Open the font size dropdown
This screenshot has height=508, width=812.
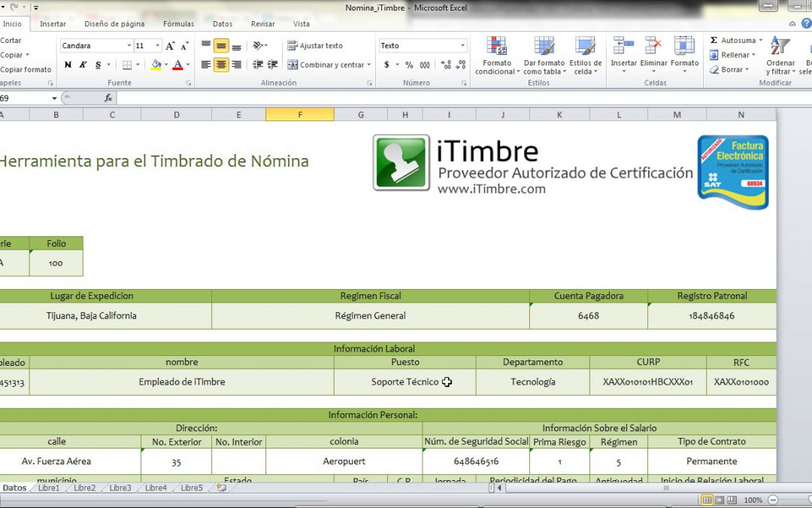pos(158,46)
